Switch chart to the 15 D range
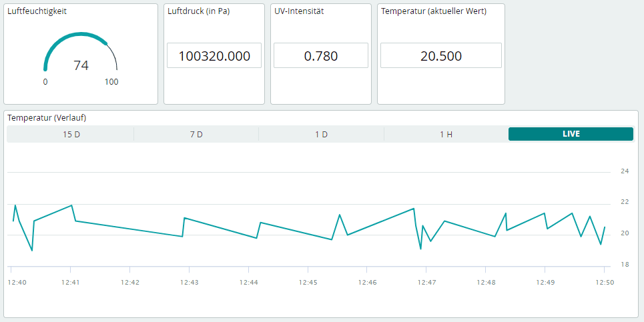The height and width of the screenshot is (322, 644). tap(71, 134)
